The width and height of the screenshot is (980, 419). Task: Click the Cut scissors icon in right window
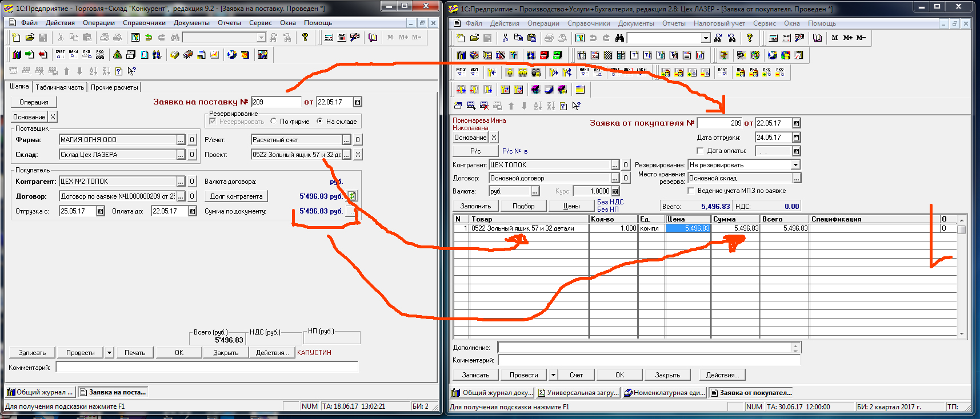click(x=505, y=38)
